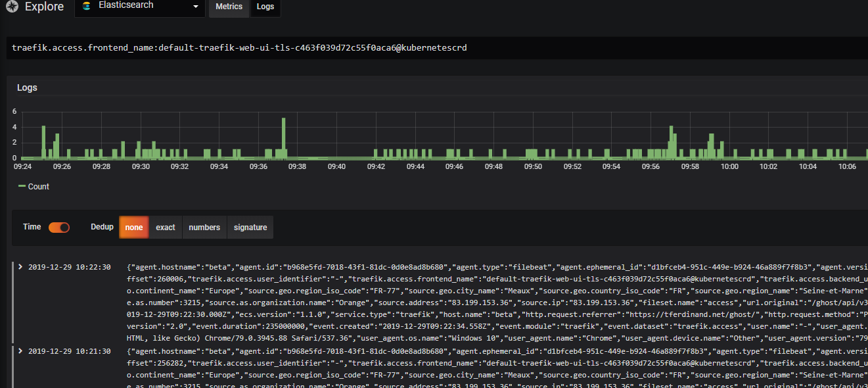Select Dedup option numbers
This screenshot has height=388, width=868.
coord(204,227)
